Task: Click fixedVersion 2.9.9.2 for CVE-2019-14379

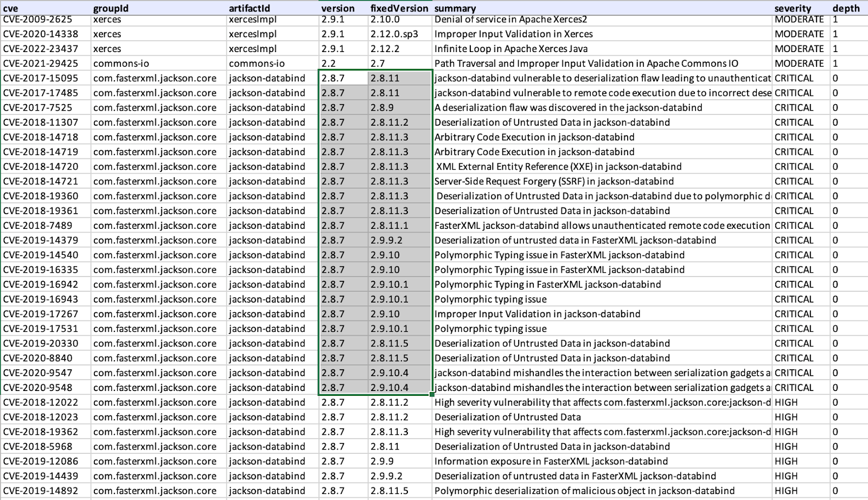Action: click(400, 240)
